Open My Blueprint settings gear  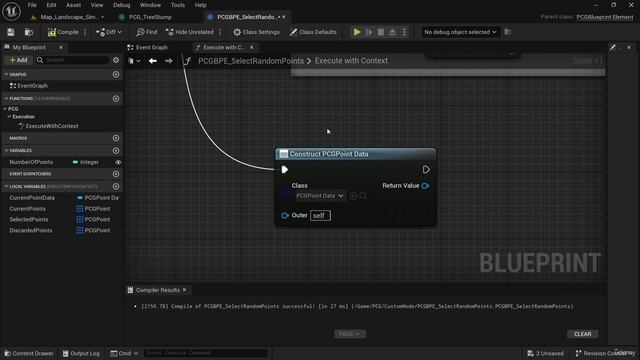click(116, 60)
